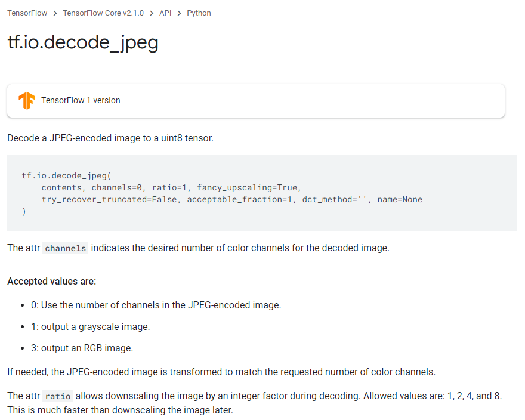Click the orange TF emblem in the version card

pyautogui.click(x=26, y=101)
